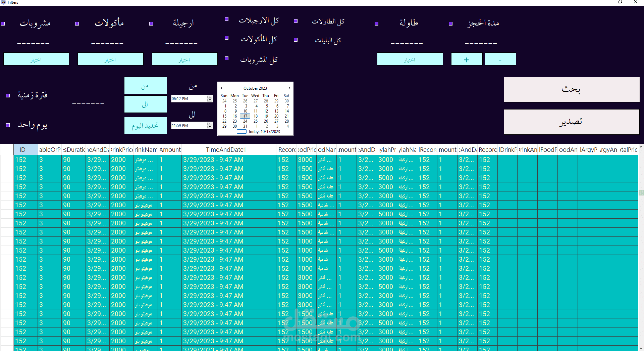Decrease reservation duration with minus button

coord(500,59)
